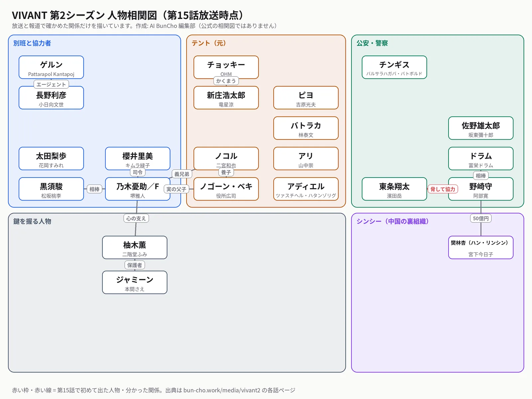Viewport: 532px width, 399px height.
Task: Select the 保護者 relation label
Action: pyautogui.click(x=135, y=265)
